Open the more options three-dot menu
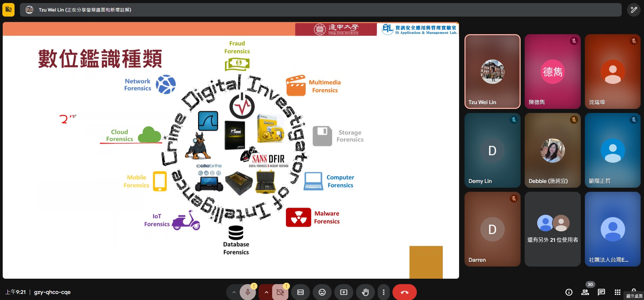 (x=383, y=292)
